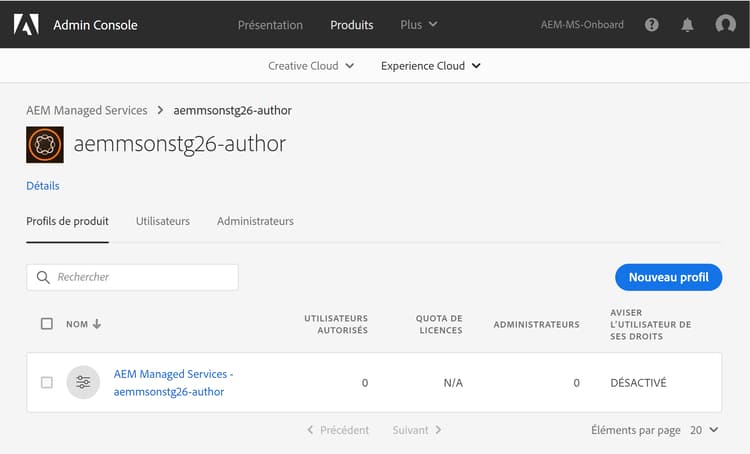Image resolution: width=750 pixels, height=454 pixels.
Task: Click the Nouveau profil button
Action: tap(668, 277)
